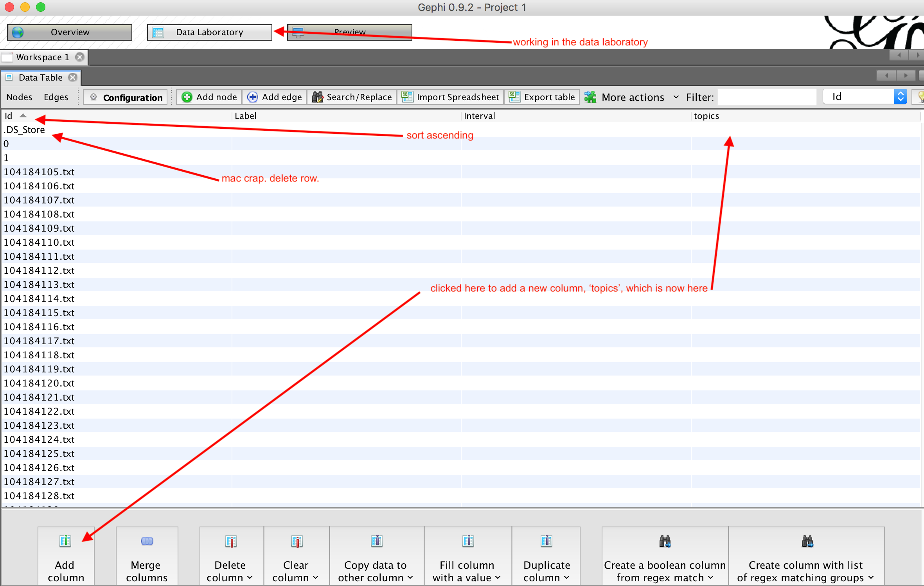
Task: Open Search/Replace binoculars tool
Action: tap(317, 97)
